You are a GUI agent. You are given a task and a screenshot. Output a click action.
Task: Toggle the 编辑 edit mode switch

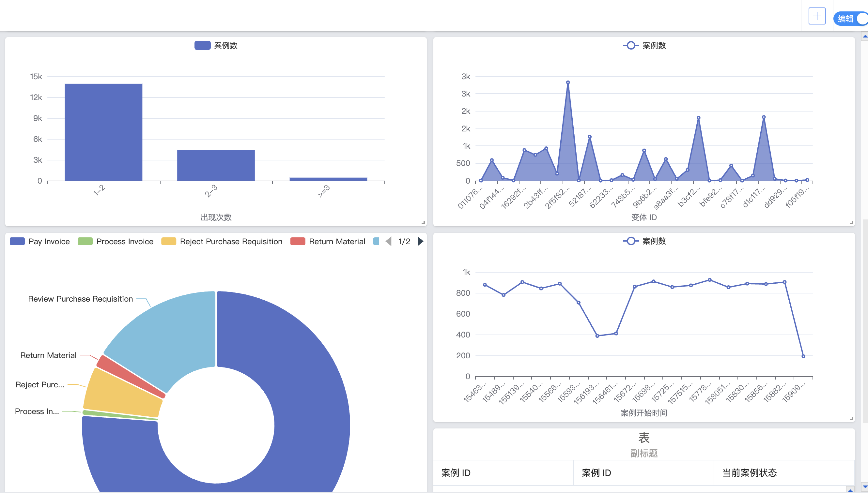click(x=850, y=19)
